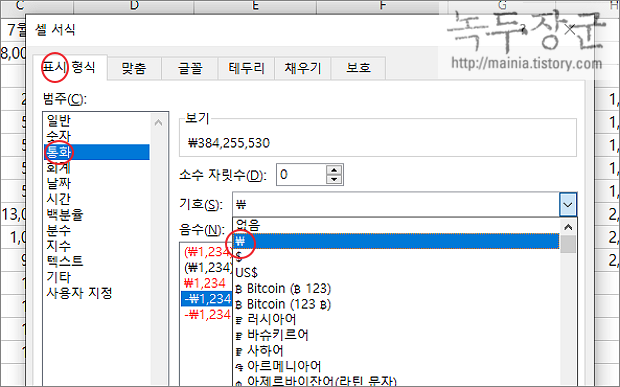Select red -₩1,234 negative format

pos(206,315)
